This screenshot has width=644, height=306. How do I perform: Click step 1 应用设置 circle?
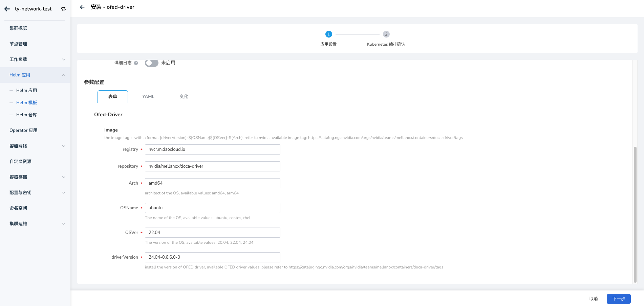(x=328, y=34)
